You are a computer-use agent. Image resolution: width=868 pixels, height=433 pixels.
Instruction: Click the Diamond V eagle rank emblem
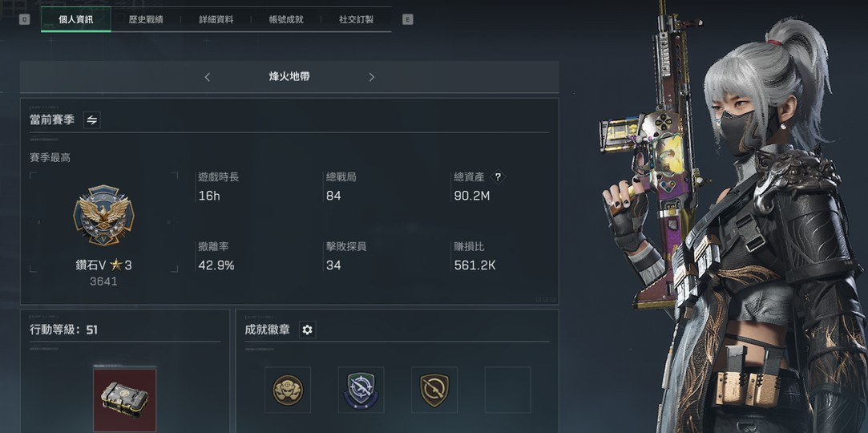(103, 216)
